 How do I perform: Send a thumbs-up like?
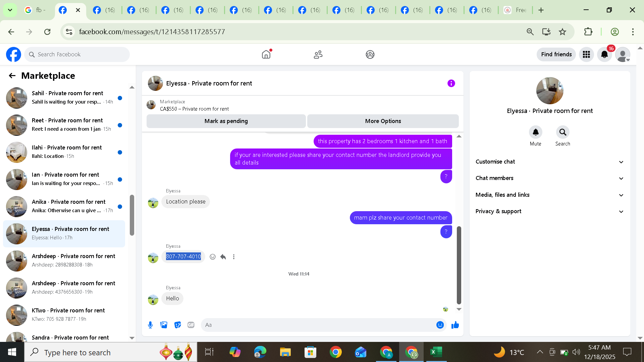coord(455,325)
